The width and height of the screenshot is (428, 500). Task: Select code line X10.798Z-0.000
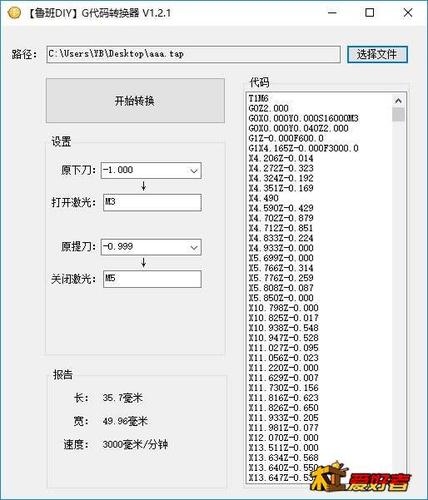pyautogui.click(x=283, y=308)
